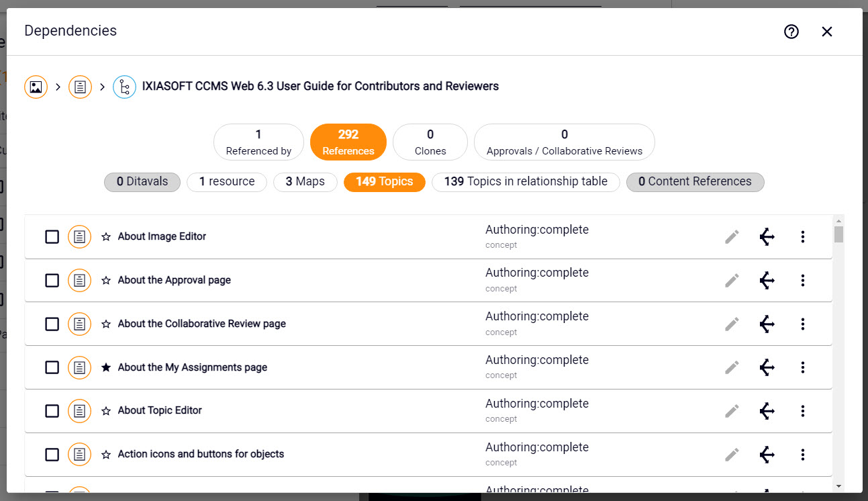
Task: Show dependencies for About the Collaborative Review page
Action: [x=767, y=324]
